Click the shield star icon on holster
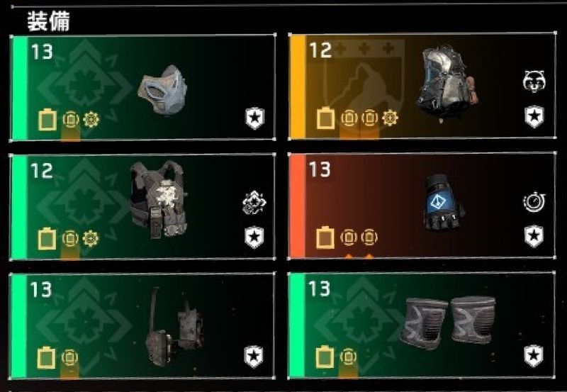The image size is (567, 392). pyautogui.click(x=254, y=357)
